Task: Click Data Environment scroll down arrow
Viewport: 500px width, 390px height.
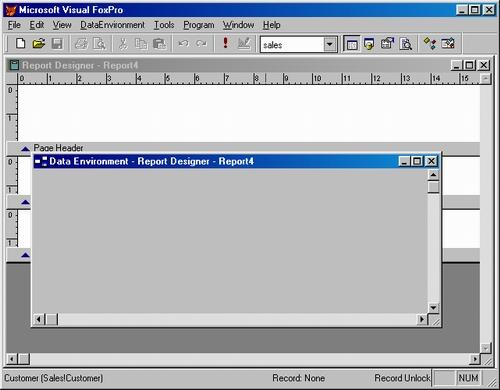Action: pos(433,307)
